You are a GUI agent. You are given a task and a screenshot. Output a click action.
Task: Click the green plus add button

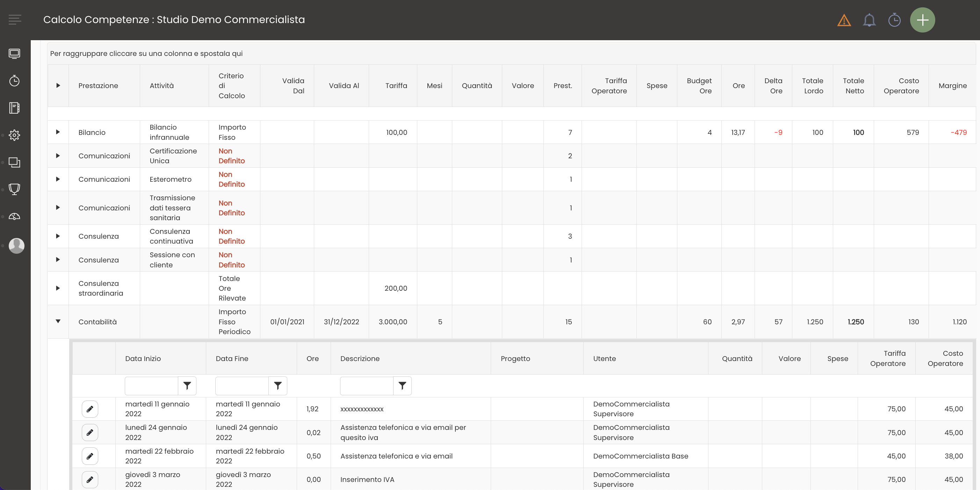(922, 20)
